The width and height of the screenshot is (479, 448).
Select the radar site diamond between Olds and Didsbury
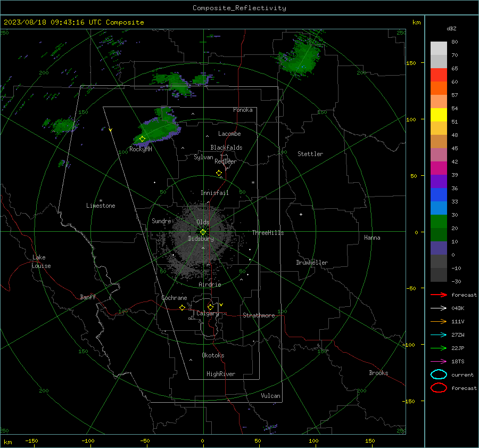[203, 232]
